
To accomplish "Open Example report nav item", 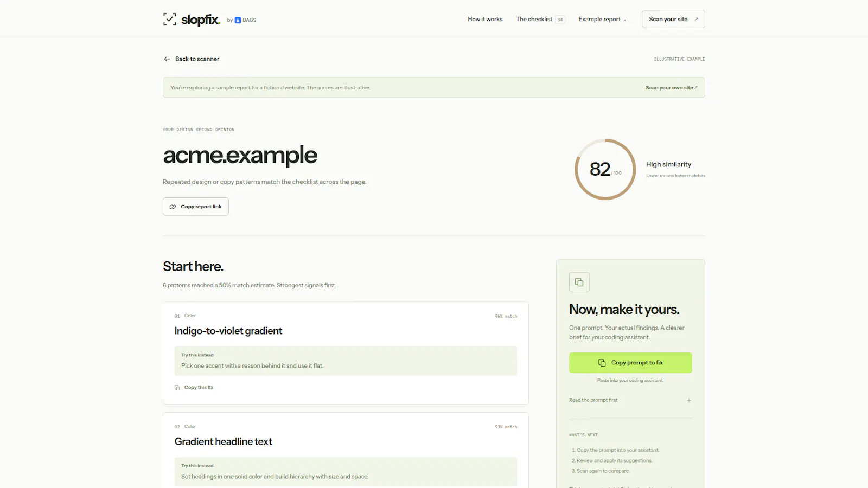I will pyautogui.click(x=602, y=19).
